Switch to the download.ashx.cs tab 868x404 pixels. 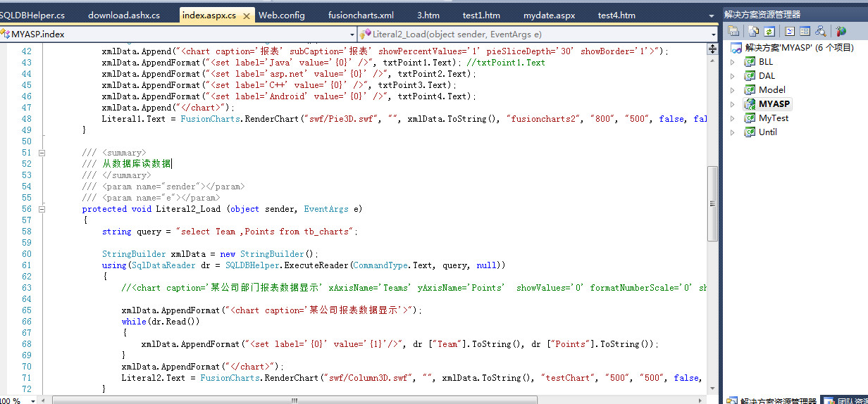pos(124,15)
